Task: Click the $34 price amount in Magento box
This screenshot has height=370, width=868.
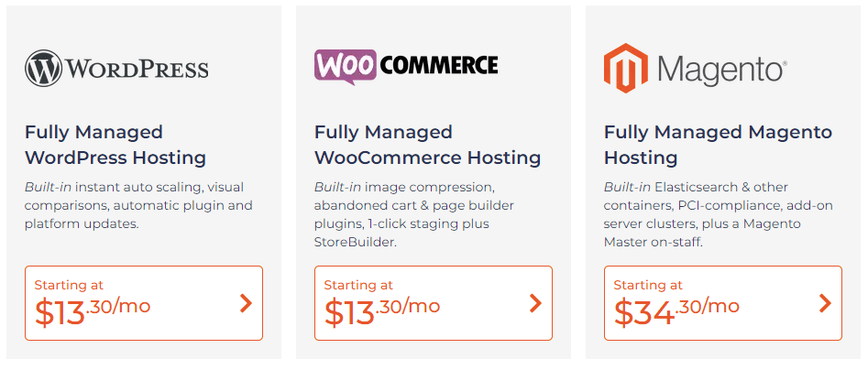Action: coord(644,312)
